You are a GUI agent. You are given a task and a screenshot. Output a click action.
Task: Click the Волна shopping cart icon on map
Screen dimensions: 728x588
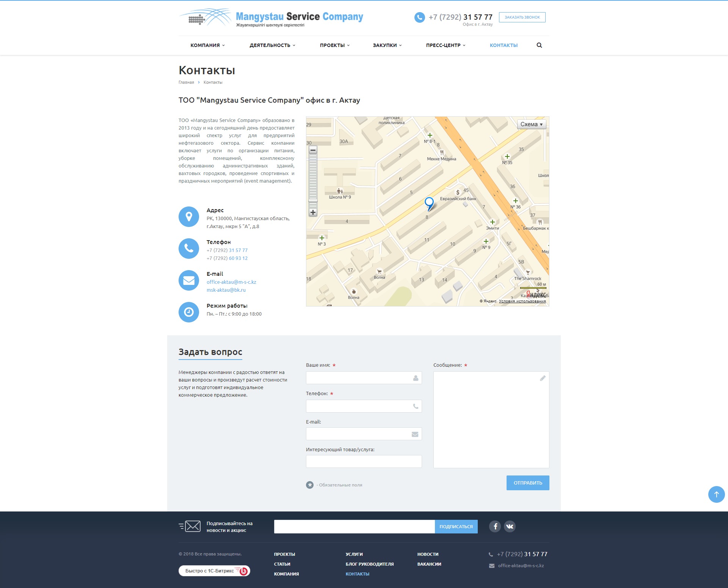point(379,272)
